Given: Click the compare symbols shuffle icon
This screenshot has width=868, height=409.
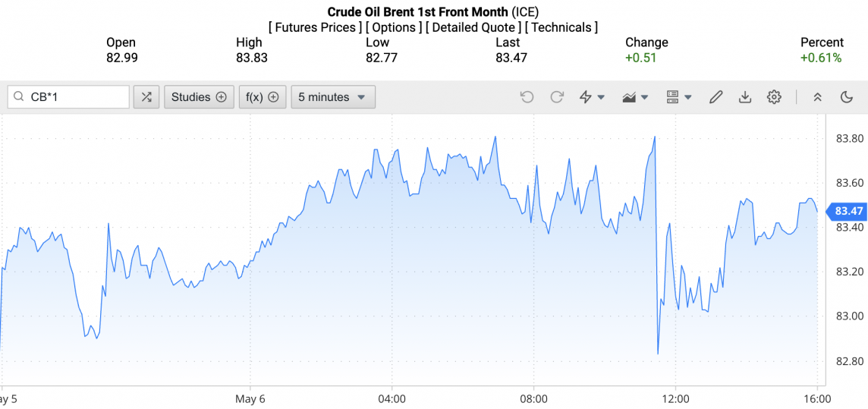Looking at the screenshot, I should 146,97.
